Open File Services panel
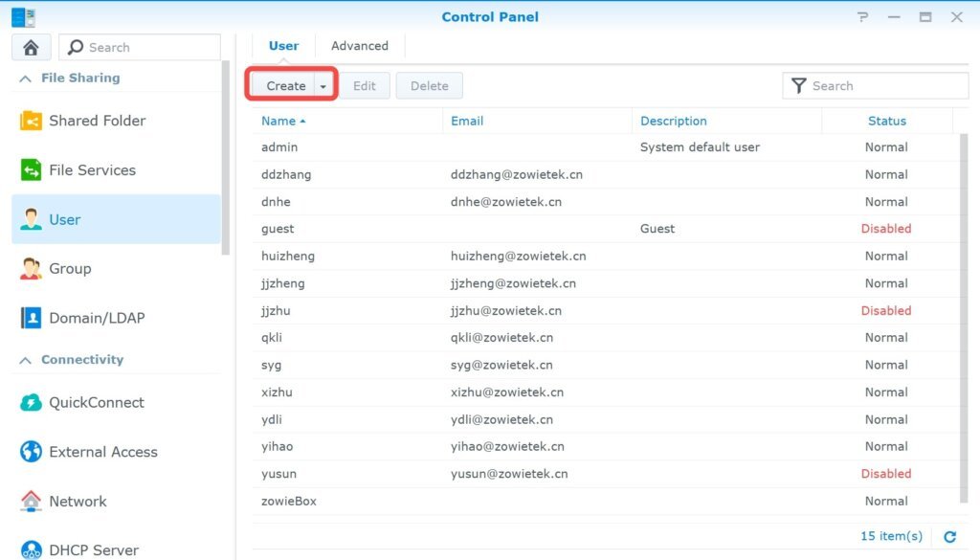Image resolution: width=980 pixels, height=560 pixels. coord(92,170)
